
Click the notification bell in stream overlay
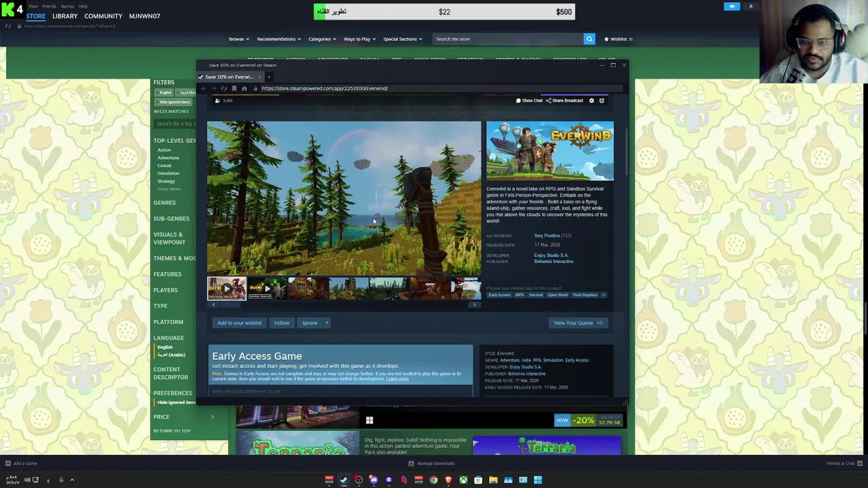point(751,6)
